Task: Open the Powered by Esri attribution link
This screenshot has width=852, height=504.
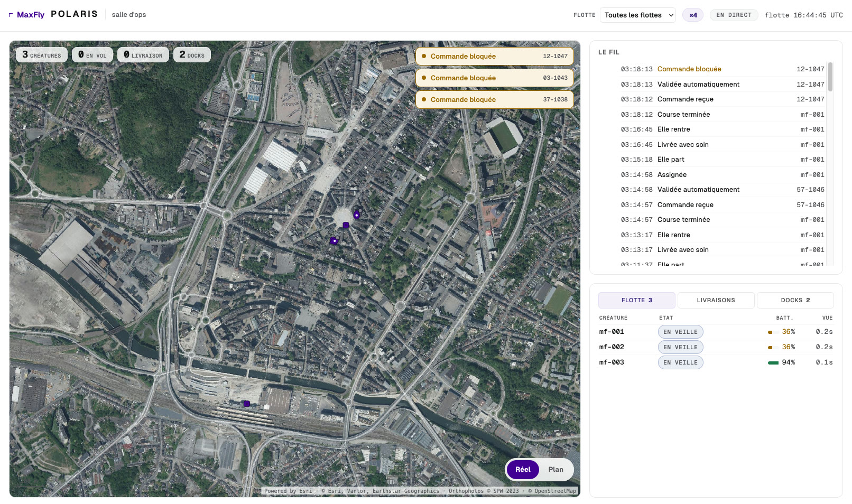Action: coord(288,491)
